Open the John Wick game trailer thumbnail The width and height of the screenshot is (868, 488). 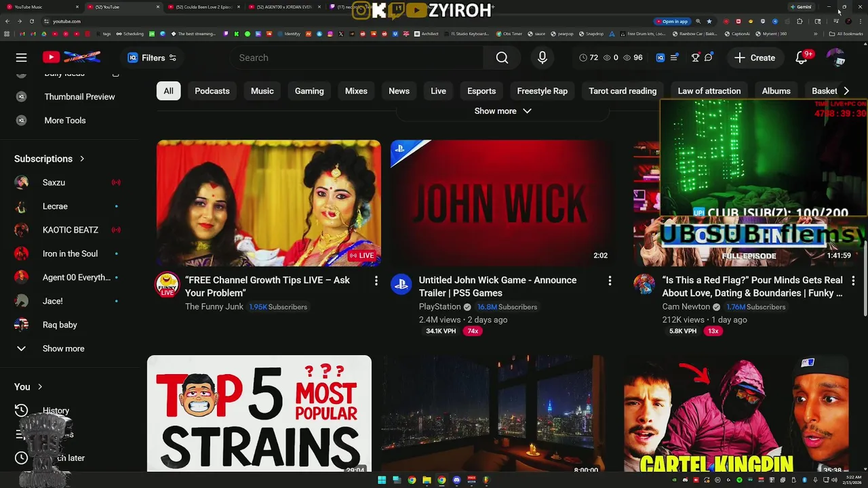(x=502, y=203)
